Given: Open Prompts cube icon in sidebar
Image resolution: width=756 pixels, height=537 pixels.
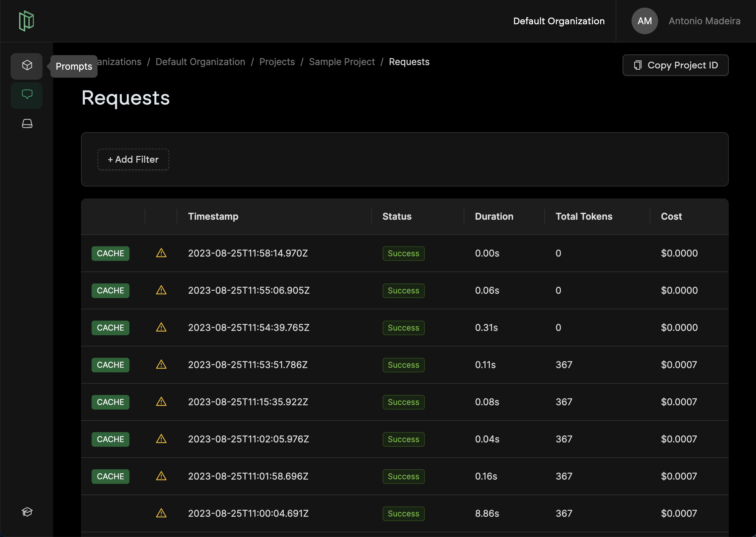Looking at the screenshot, I should coord(27,66).
